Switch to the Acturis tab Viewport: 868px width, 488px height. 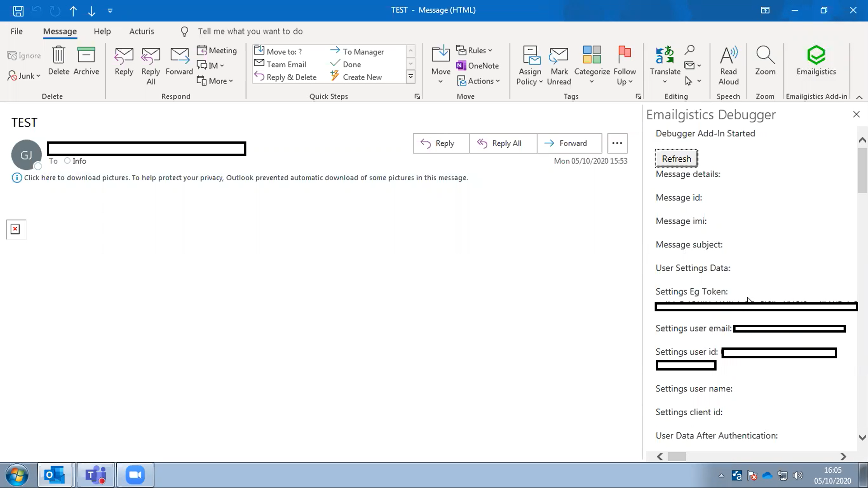coord(142,31)
